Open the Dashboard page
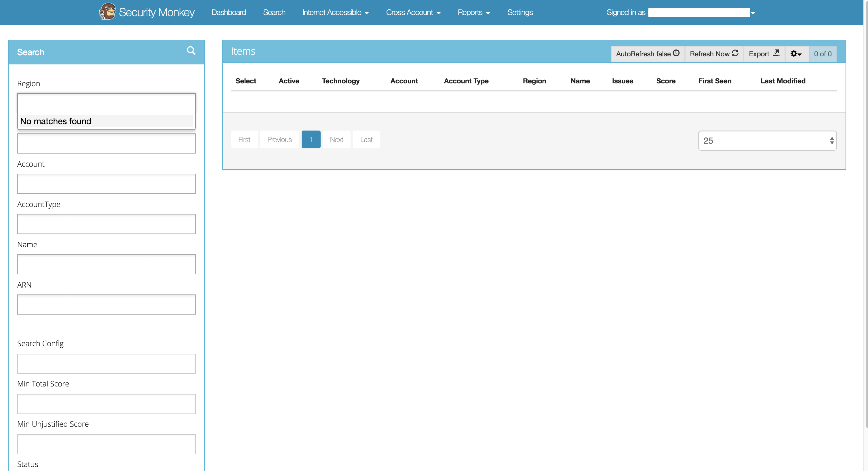 point(229,12)
